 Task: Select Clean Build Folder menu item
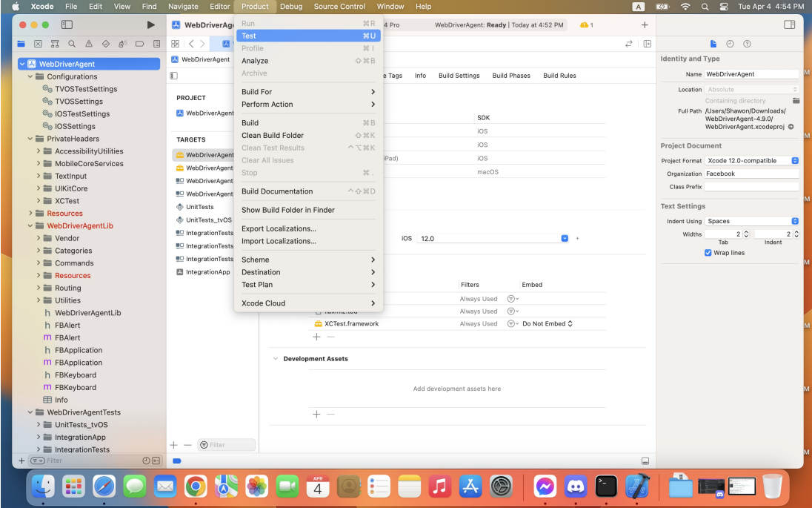[309, 135]
